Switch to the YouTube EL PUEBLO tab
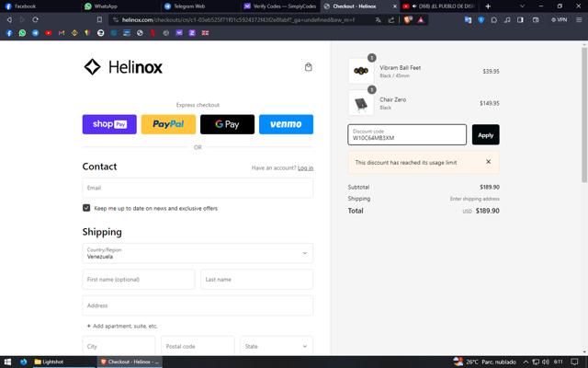The image size is (588, 368). (440, 6)
